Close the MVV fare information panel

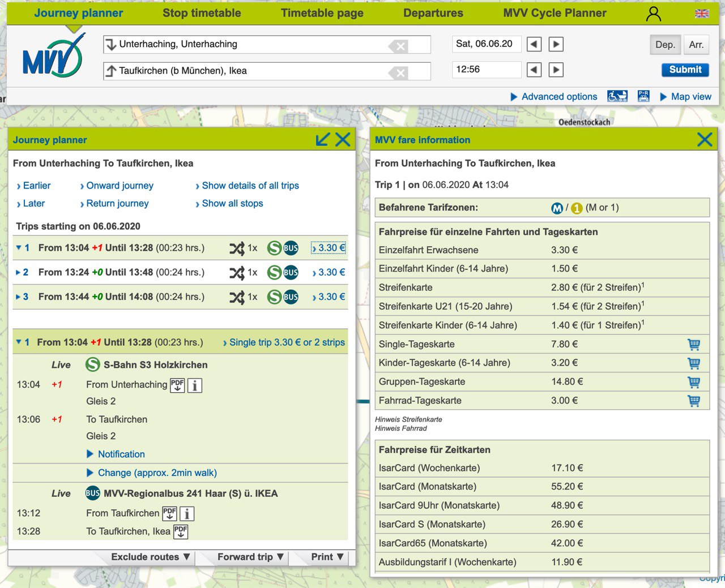(705, 139)
